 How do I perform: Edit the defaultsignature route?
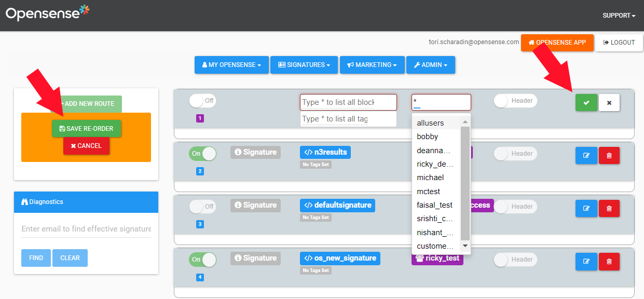(586, 209)
